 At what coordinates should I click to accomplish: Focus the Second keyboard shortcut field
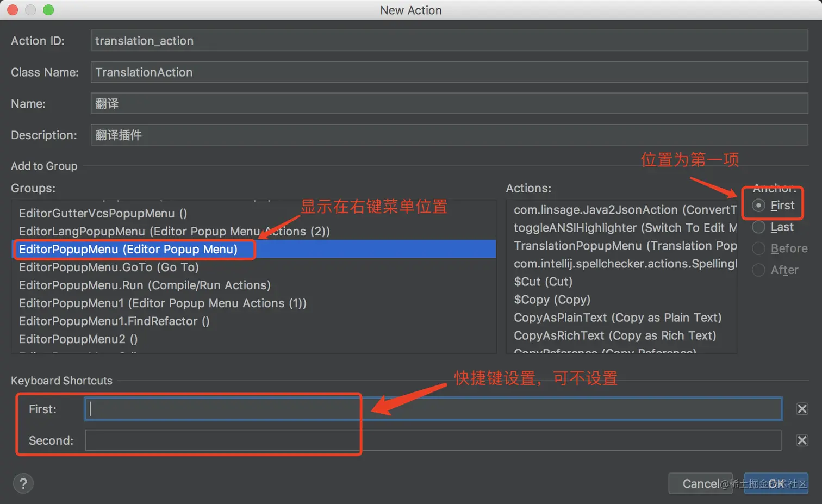(433, 440)
